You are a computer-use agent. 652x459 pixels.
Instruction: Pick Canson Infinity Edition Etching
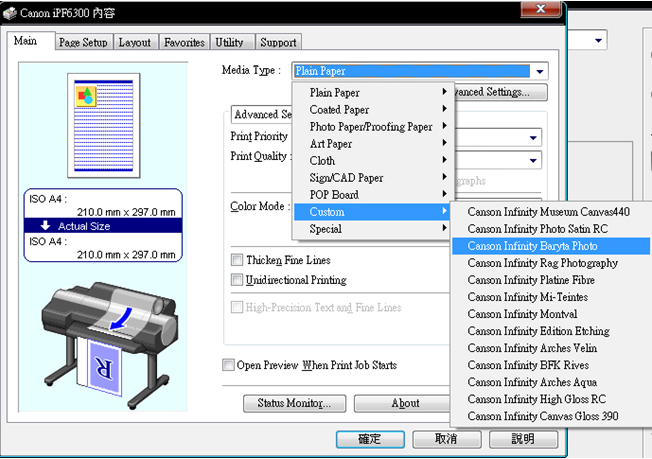point(551,331)
